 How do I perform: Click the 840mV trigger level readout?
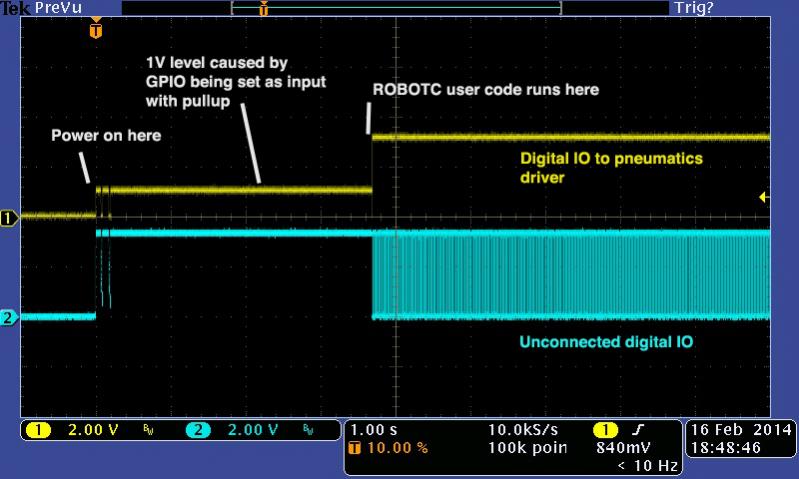pos(623,448)
